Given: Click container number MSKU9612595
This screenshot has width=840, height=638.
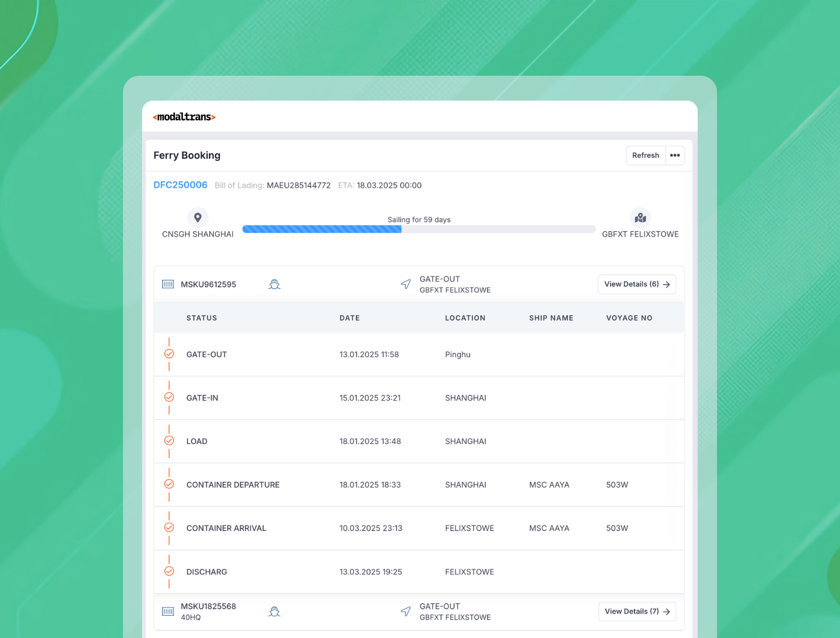Looking at the screenshot, I should (208, 285).
